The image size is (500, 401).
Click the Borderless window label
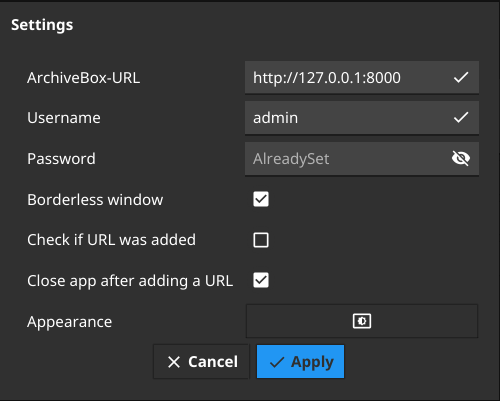click(x=95, y=200)
